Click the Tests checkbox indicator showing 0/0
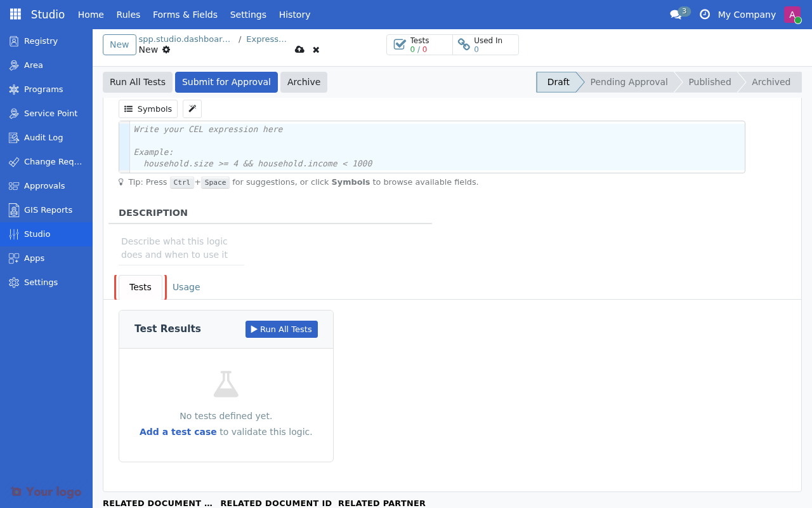This screenshot has height=508, width=812. [400, 44]
